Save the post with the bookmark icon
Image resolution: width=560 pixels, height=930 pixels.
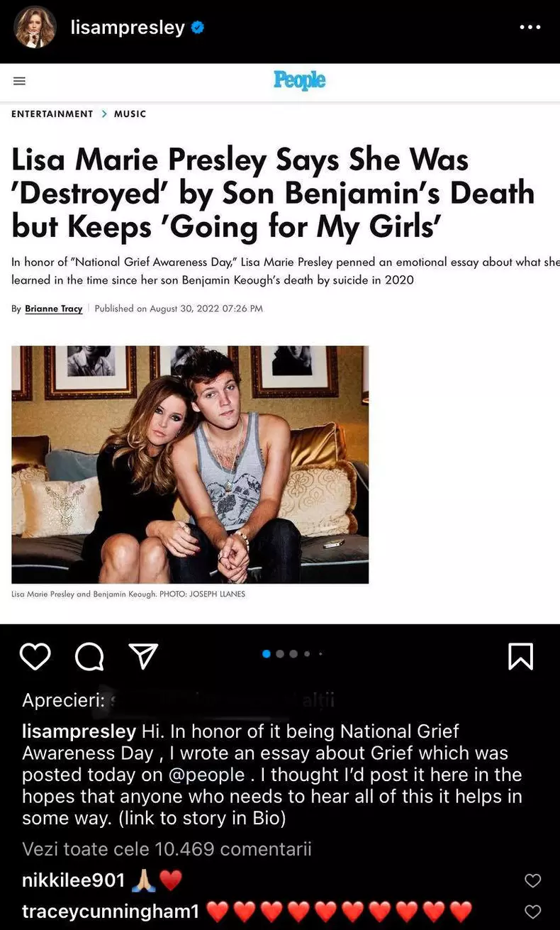(x=521, y=657)
